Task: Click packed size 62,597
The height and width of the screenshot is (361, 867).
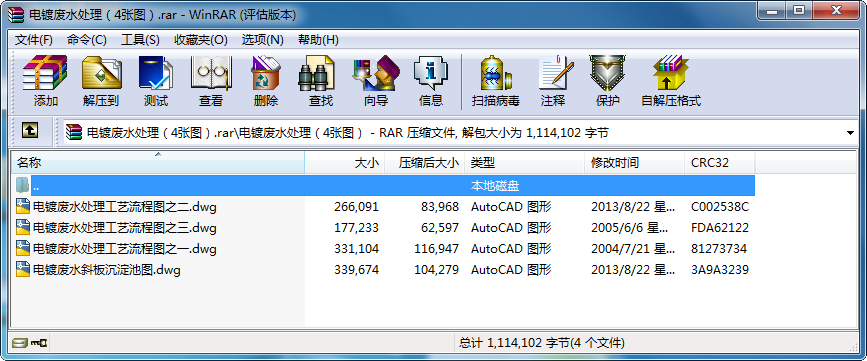Action: tap(440, 228)
